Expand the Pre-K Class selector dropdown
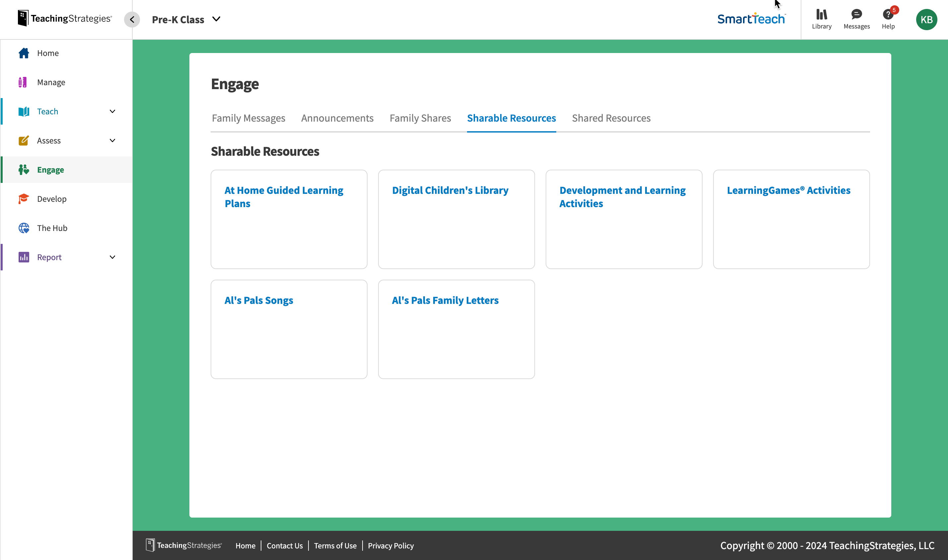The height and width of the screenshot is (560, 948). [x=216, y=19]
